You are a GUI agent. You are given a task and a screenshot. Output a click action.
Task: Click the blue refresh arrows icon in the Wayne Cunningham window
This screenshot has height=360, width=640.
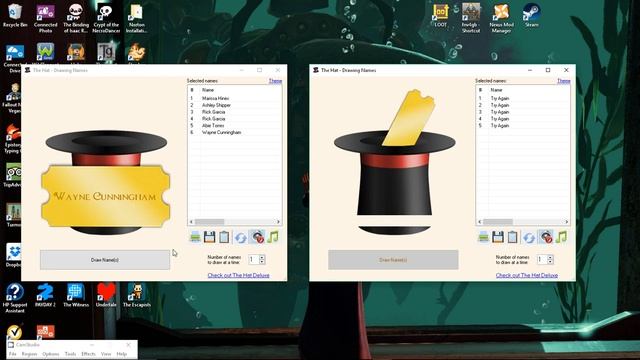click(x=241, y=237)
